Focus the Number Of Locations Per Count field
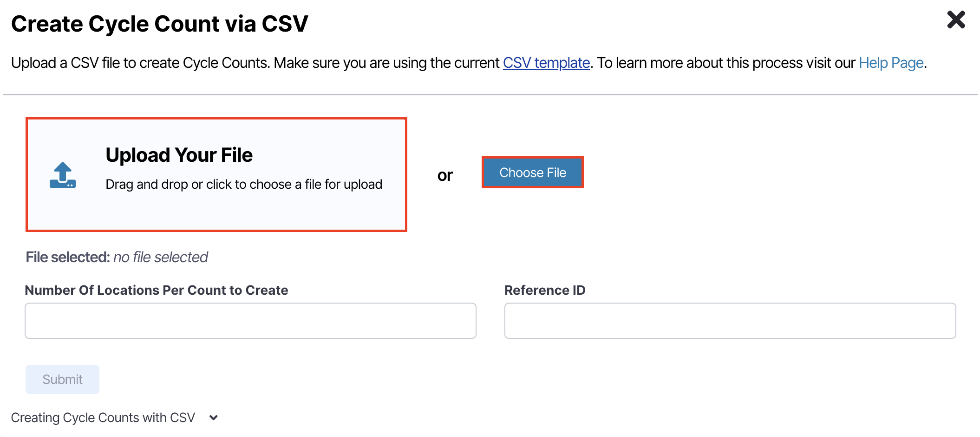 coord(250,321)
